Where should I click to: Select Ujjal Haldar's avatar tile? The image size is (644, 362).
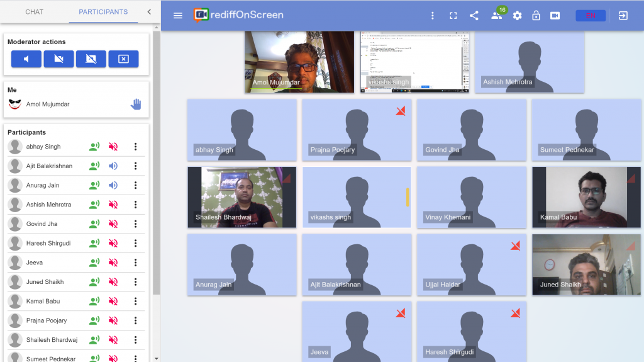[x=472, y=264]
